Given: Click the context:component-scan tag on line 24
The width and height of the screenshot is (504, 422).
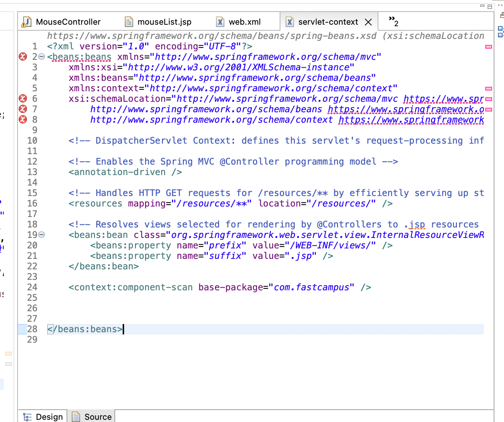Looking at the screenshot, I should 220,287.
